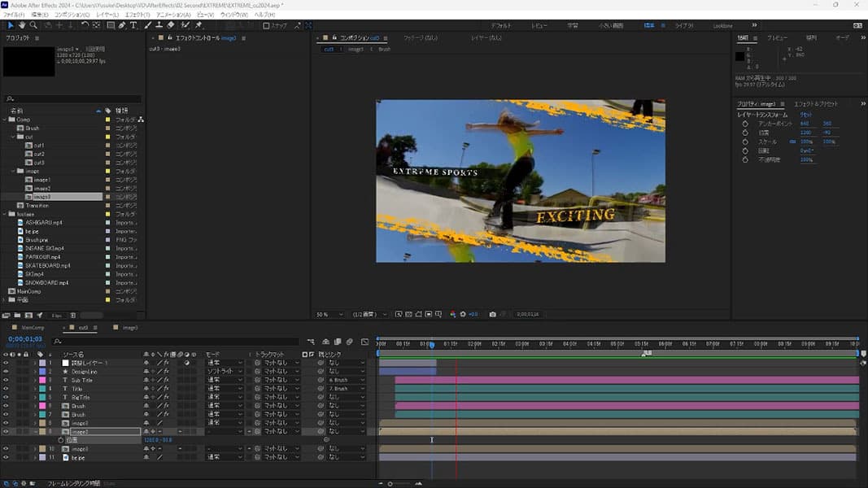
Task: Open the File menu
Action: [x=13, y=15]
